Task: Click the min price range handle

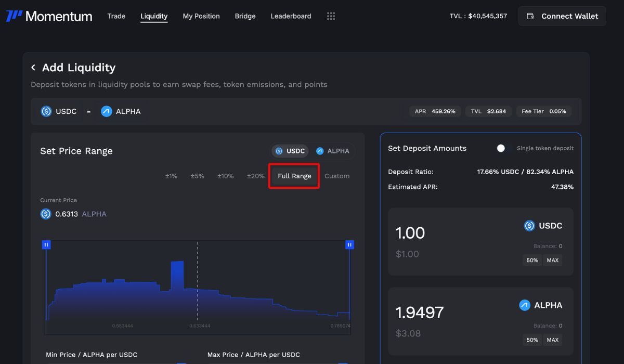Action: point(46,244)
